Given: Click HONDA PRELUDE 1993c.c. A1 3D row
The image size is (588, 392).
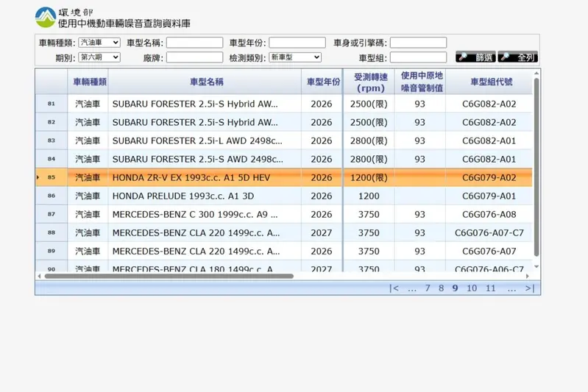Looking at the screenshot, I should click(283, 196).
